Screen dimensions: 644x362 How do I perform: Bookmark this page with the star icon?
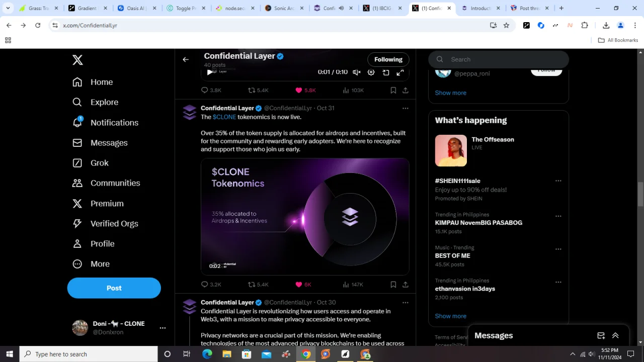[507, 25]
